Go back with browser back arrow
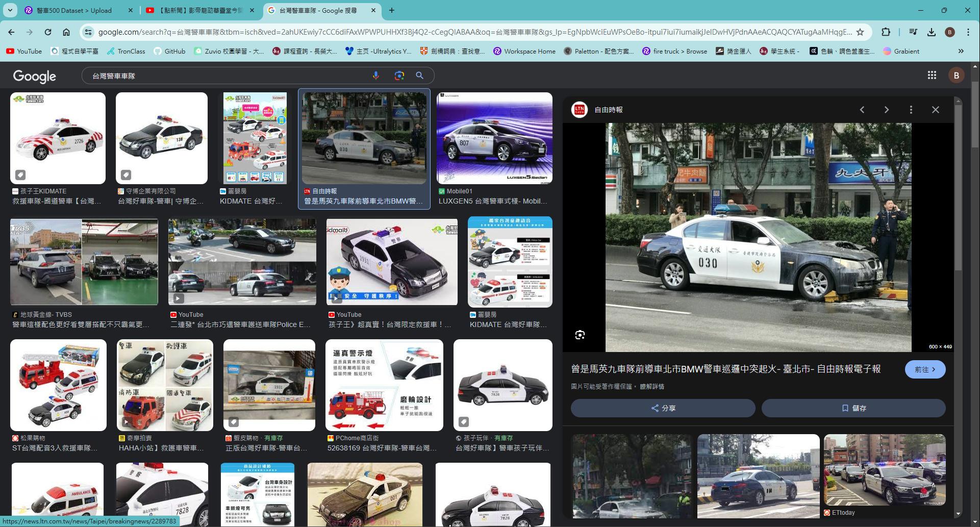Screen dimensions: 980x527 coord(11,32)
